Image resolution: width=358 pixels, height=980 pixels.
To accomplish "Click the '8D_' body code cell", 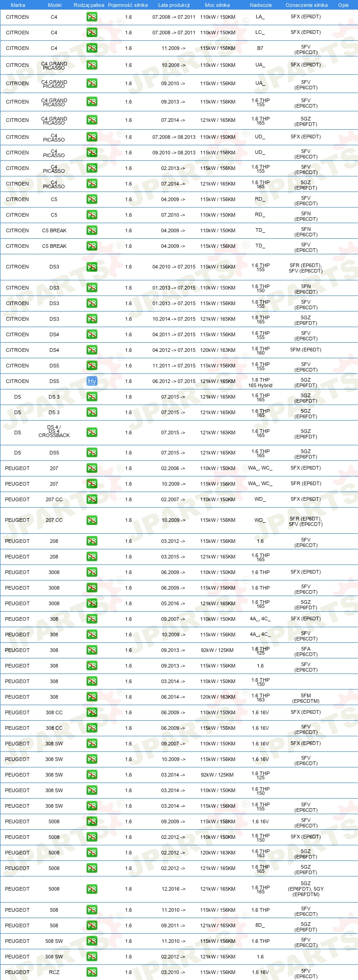I will point(260,925).
